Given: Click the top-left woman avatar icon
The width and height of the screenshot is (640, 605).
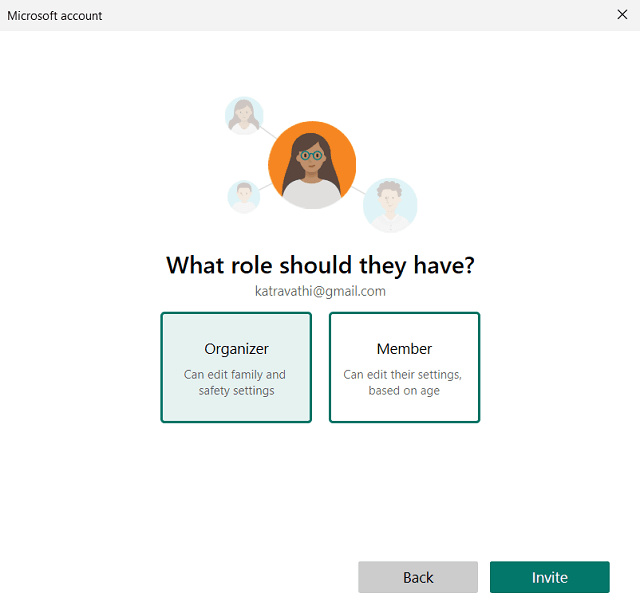Looking at the screenshot, I should (x=244, y=116).
